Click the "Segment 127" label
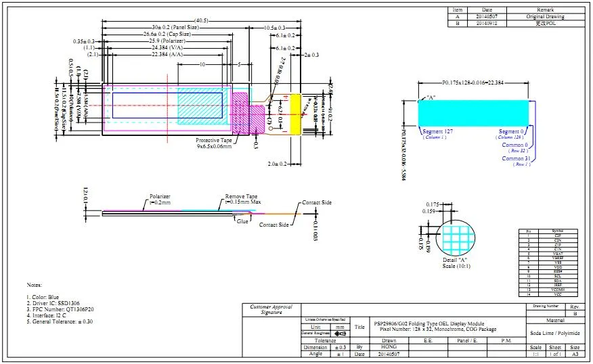 pos(437,131)
